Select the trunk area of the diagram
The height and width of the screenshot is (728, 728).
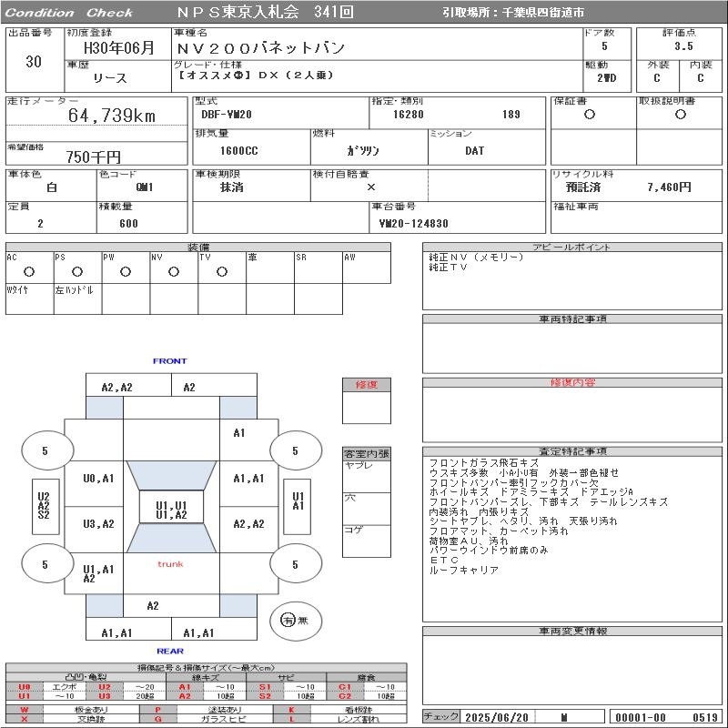pos(170,564)
